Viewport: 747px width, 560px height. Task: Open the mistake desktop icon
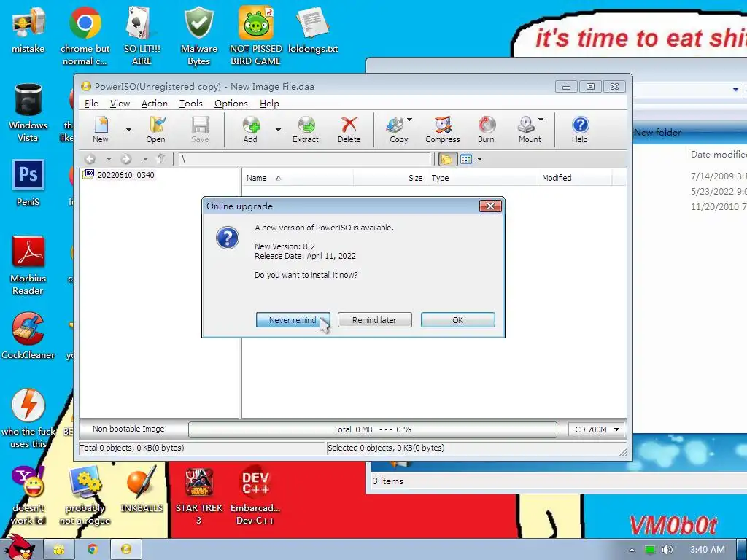point(28,31)
